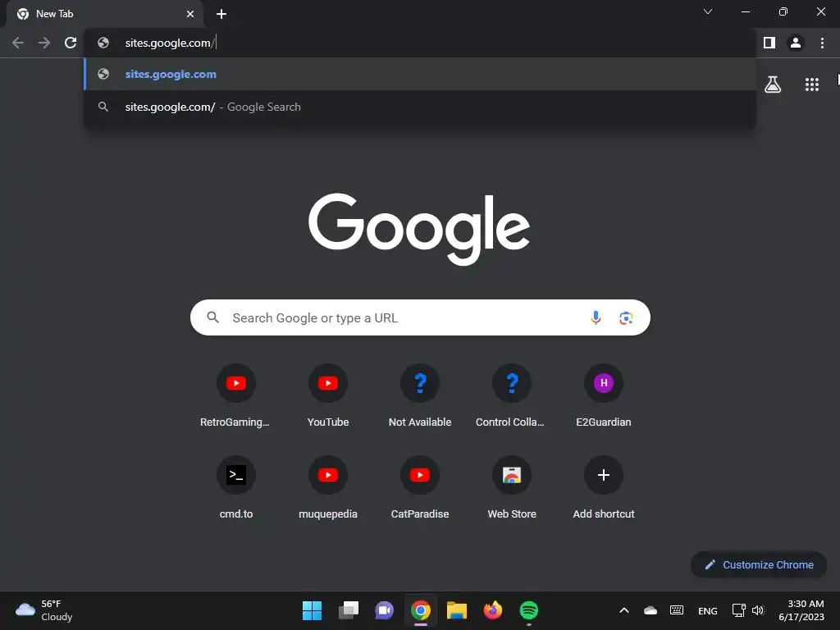The image size is (840, 630).
Task: Open the volume speaker tray icon
Action: pos(758,610)
